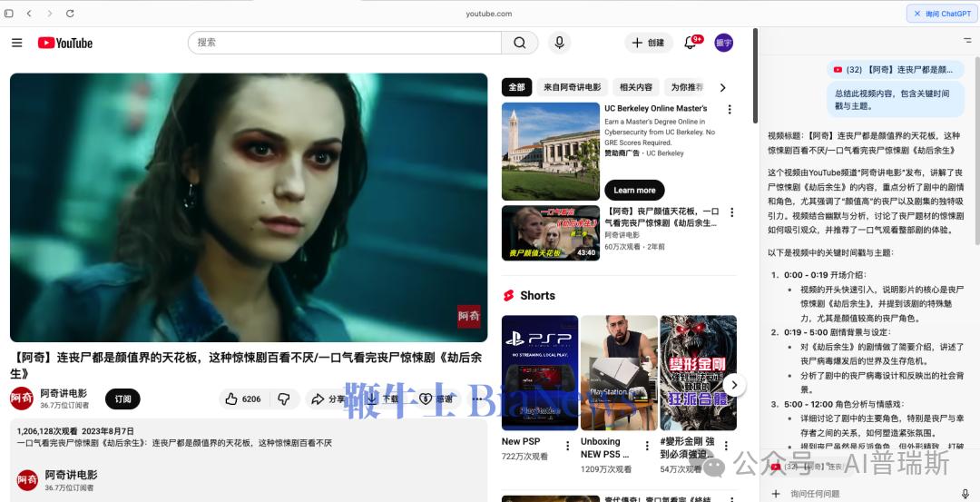Toggle the browser sidebar icon
This screenshot has height=502, width=980.
coord(9,13)
